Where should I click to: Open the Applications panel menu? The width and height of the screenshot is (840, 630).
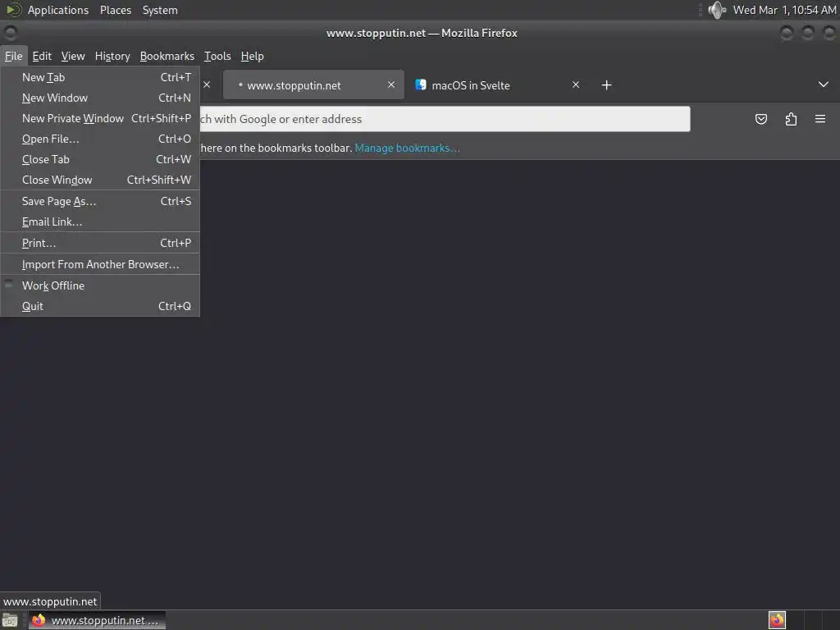click(58, 10)
